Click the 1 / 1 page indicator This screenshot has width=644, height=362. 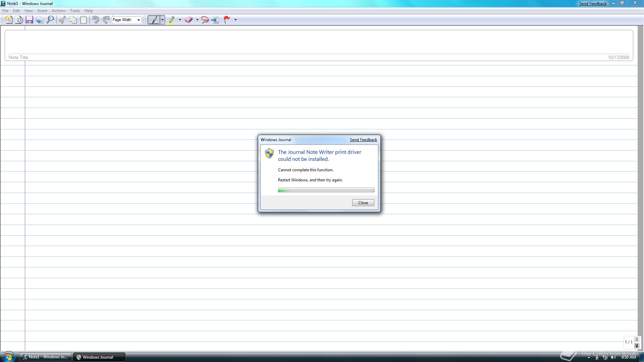click(628, 342)
